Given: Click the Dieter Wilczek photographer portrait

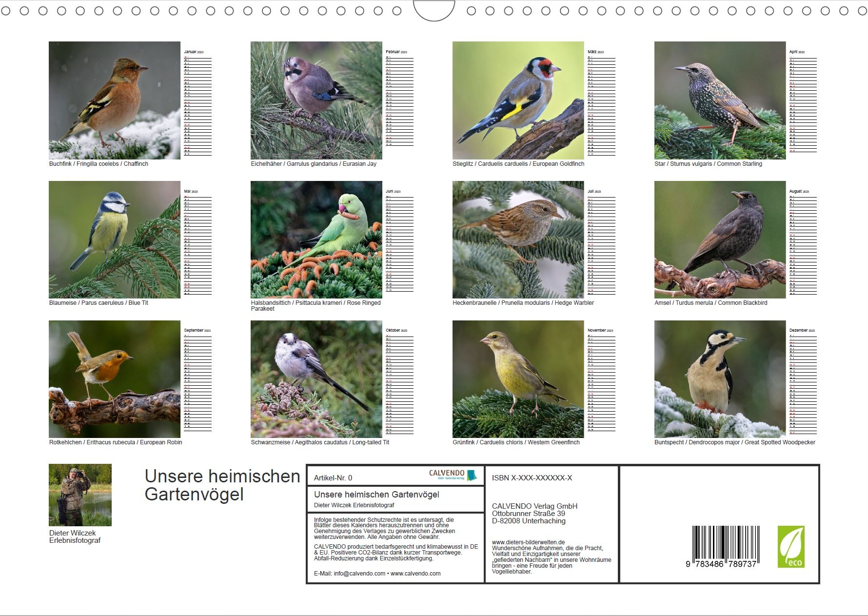Looking at the screenshot, I should pos(80,495).
